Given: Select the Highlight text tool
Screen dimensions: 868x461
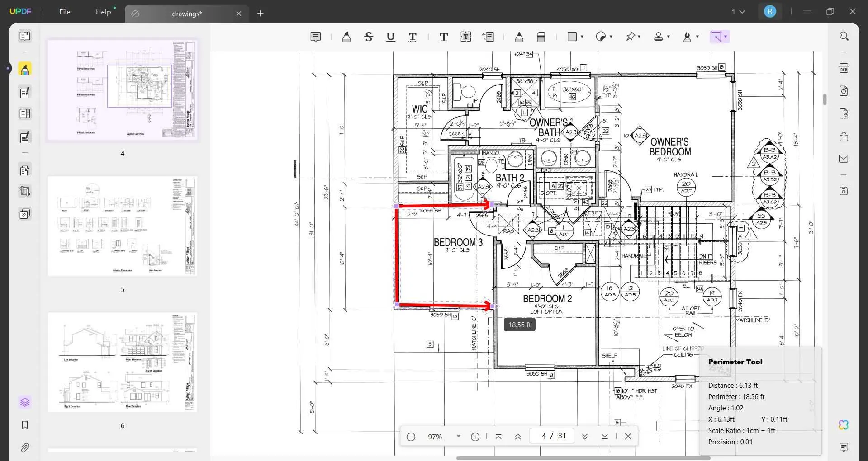Looking at the screenshot, I should (346, 37).
